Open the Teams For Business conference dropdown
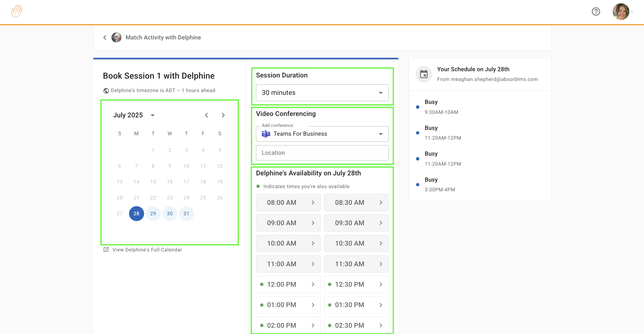This screenshot has width=644, height=334. click(322, 134)
